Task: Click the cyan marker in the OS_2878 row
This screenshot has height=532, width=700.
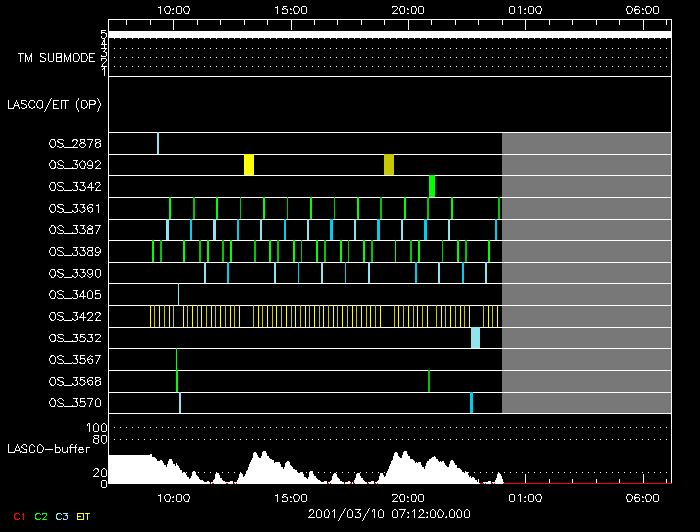Action: [x=158, y=143]
